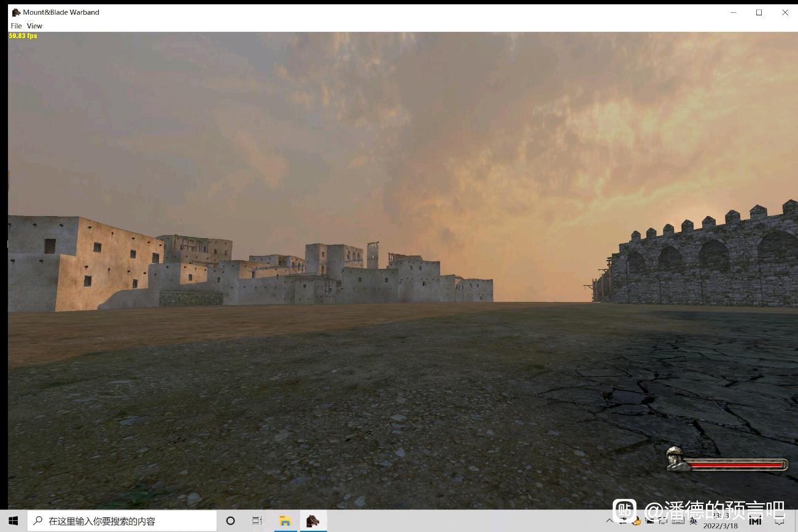Image resolution: width=798 pixels, height=532 pixels.
Task: Open the touch keyboard tray icon
Action: (678, 521)
